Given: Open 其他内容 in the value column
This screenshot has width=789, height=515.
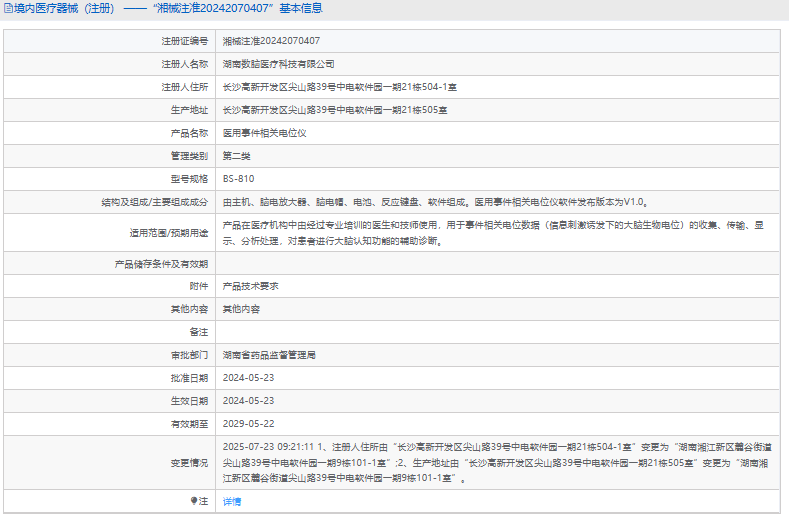Looking at the screenshot, I should [242, 309].
